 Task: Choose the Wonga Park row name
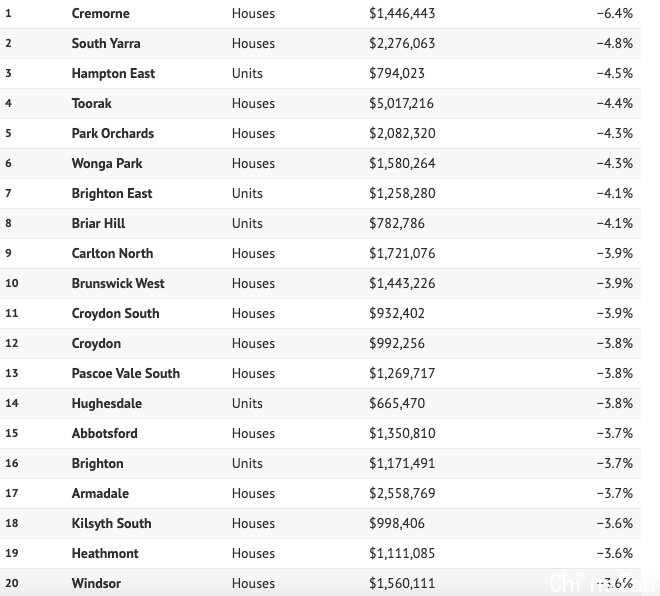coord(107,163)
